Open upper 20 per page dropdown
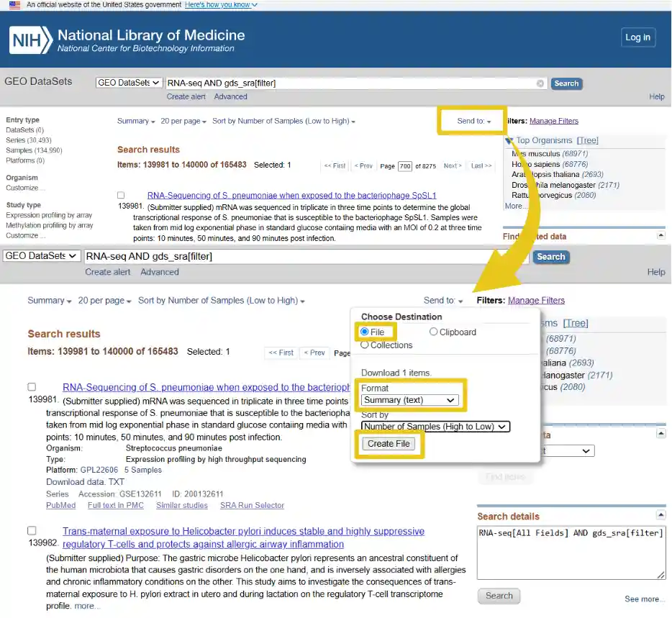 183,122
